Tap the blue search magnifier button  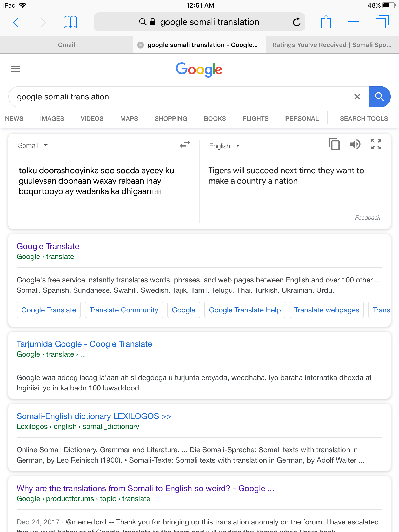(380, 97)
